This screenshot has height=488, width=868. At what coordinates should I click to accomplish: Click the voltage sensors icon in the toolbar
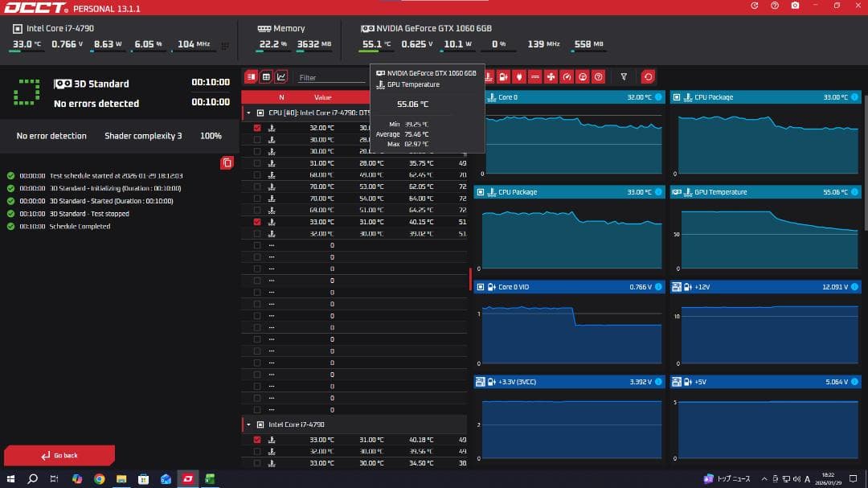click(x=504, y=76)
